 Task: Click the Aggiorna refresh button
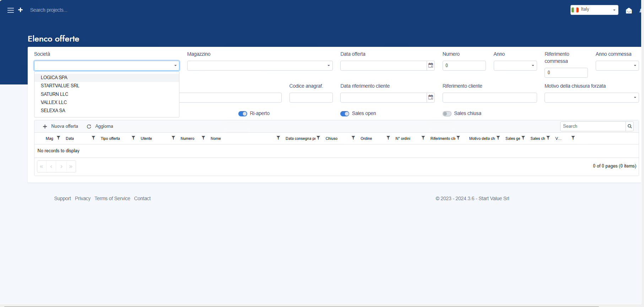100,126
